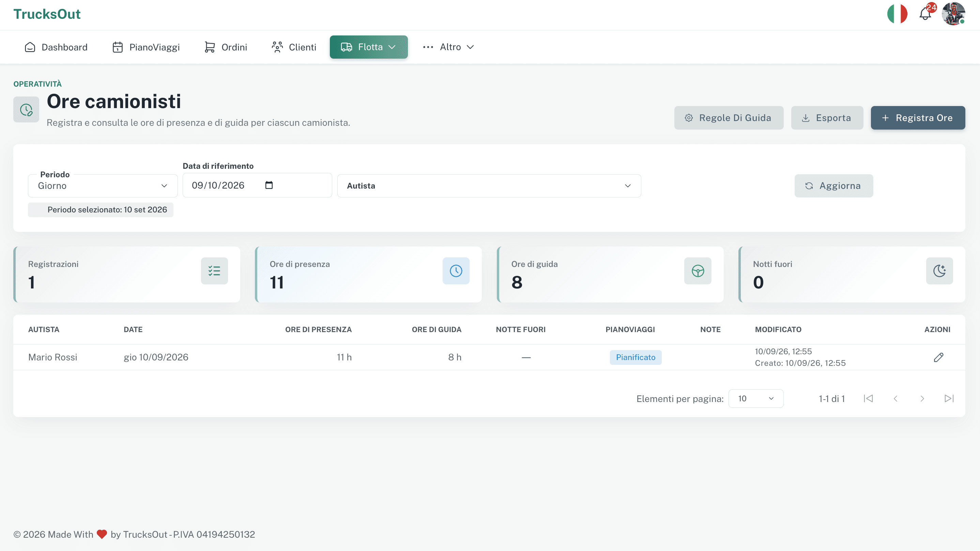Click the ORE DI GUIDA column header

pyautogui.click(x=437, y=329)
